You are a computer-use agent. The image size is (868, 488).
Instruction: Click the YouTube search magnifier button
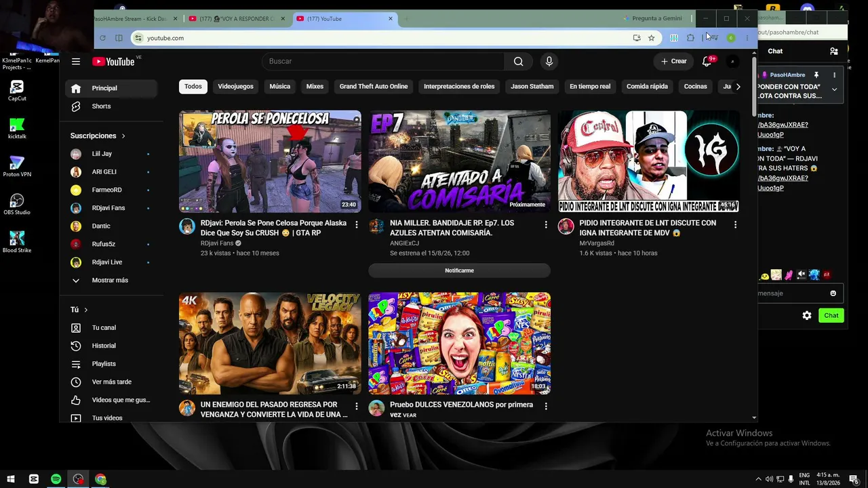click(x=518, y=62)
